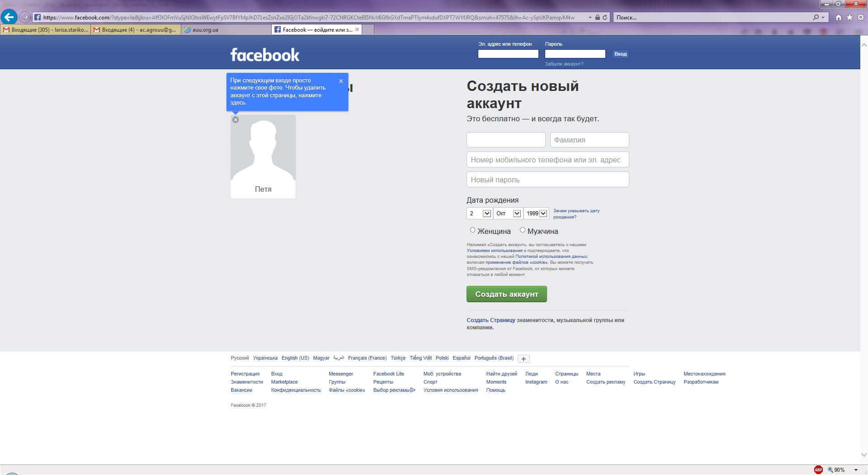Select the Мужчина radio button
The height and width of the screenshot is (475, 868).
pos(523,230)
